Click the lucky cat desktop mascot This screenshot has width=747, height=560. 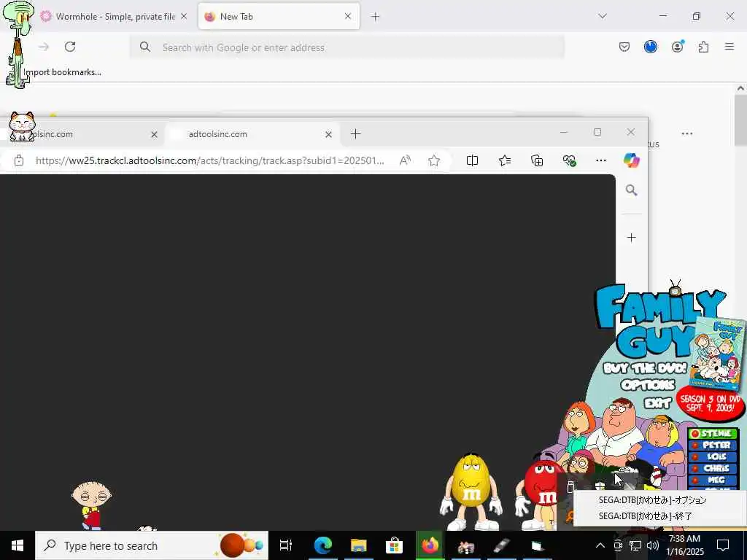click(x=22, y=126)
